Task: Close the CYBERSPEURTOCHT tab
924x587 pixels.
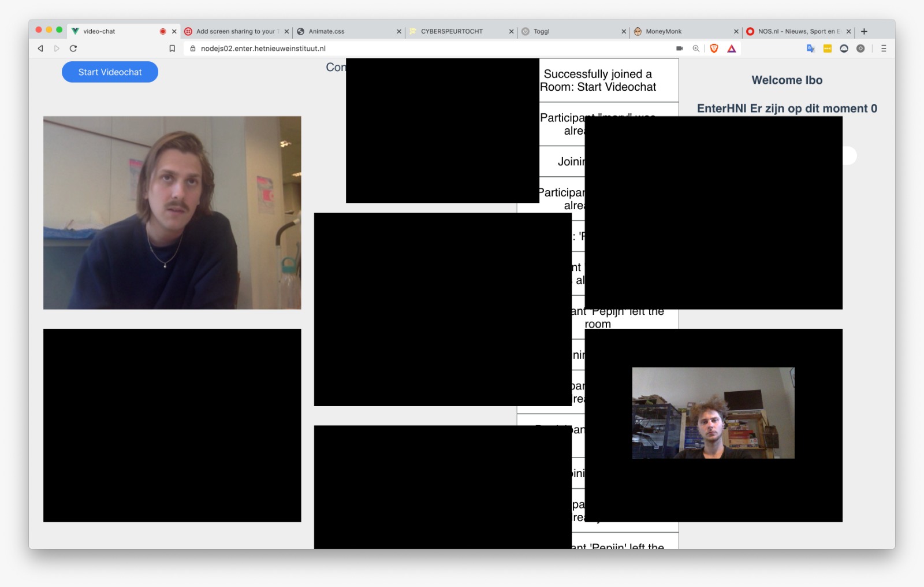Action: coord(511,31)
